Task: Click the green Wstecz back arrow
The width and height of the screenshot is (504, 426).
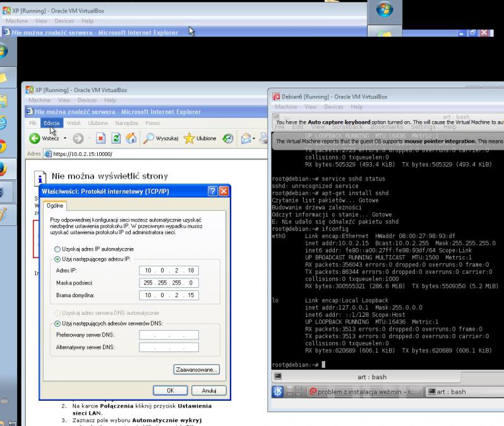Action: (35, 138)
